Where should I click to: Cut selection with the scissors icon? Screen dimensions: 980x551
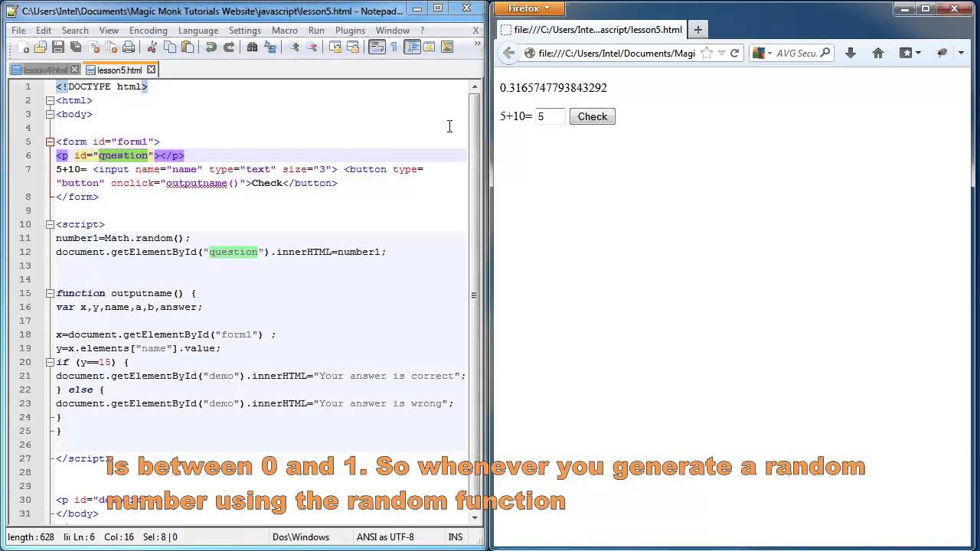[x=152, y=47]
